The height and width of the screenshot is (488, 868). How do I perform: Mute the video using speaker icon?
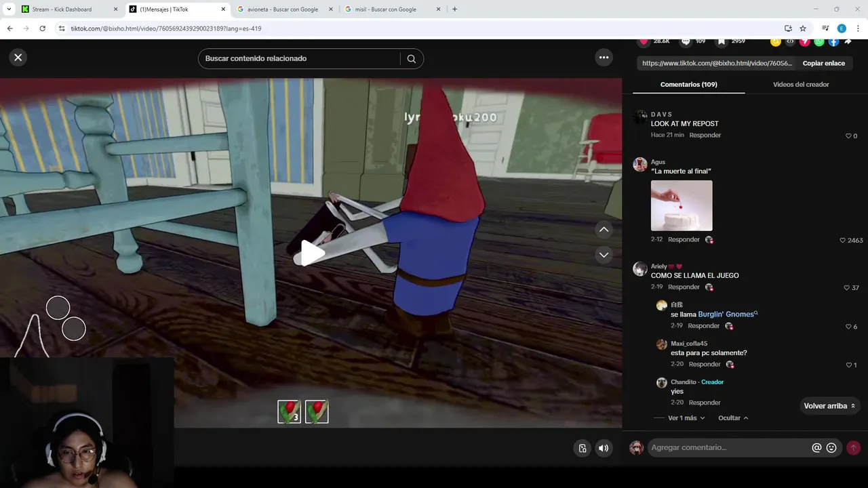pos(604,448)
